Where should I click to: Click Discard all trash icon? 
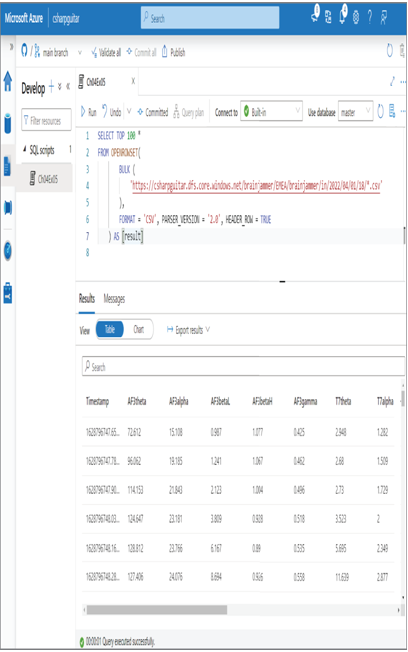coord(402,51)
